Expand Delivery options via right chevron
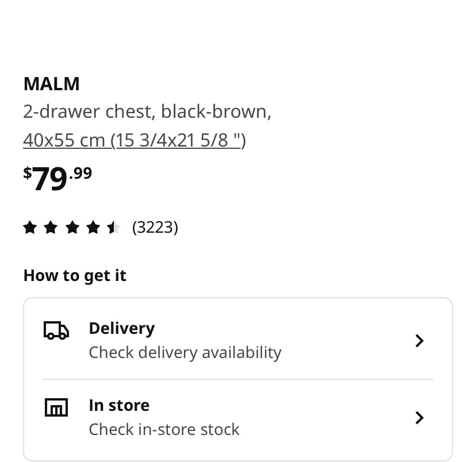This screenshot has width=476, height=462. [420, 341]
